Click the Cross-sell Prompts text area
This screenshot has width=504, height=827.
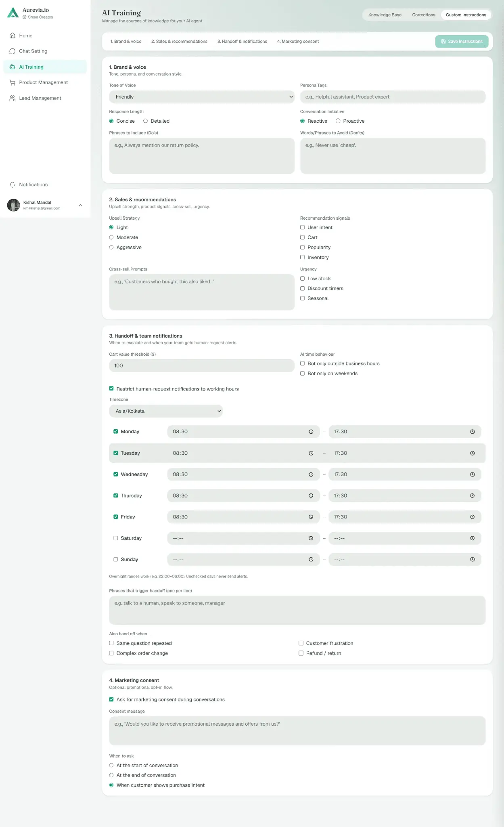202,292
